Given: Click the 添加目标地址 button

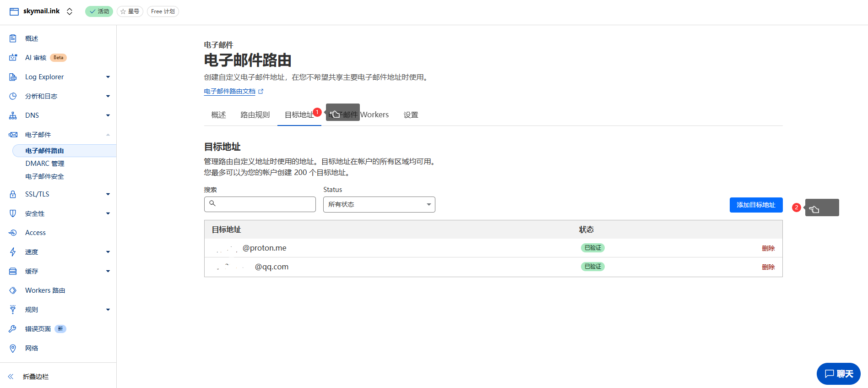Looking at the screenshot, I should 756,205.
